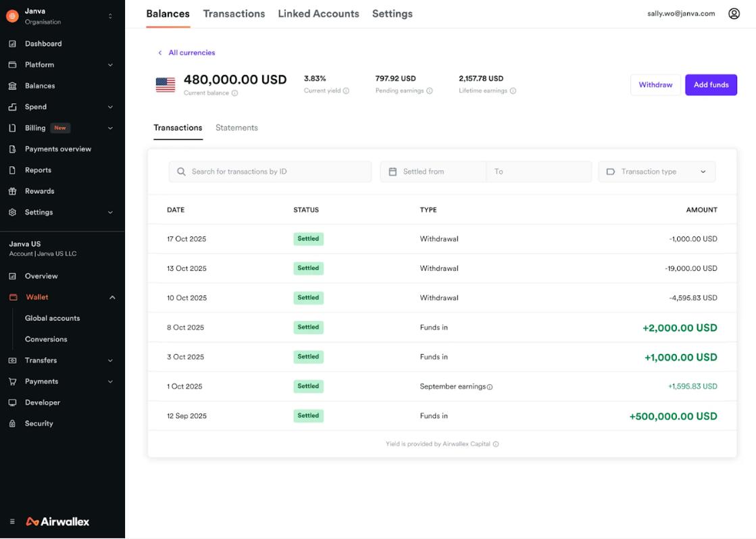Click the Developer monitor icon in sidebar
The height and width of the screenshot is (539, 756).
pyautogui.click(x=12, y=403)
